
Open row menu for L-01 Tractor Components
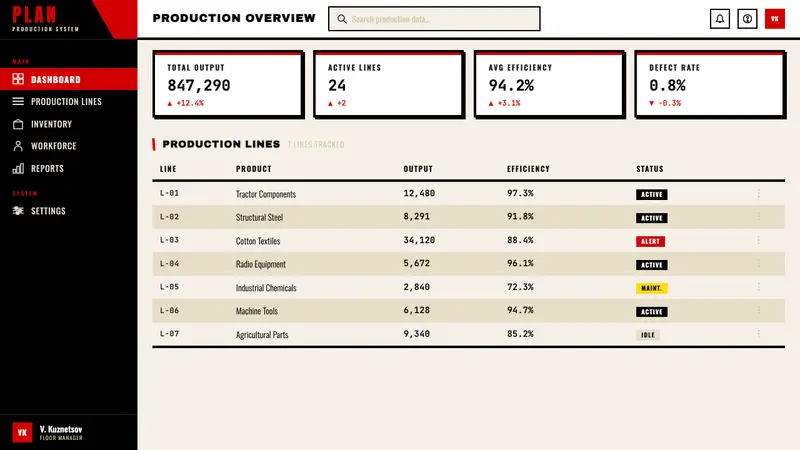pyautogui.click(x=759, y=193)
